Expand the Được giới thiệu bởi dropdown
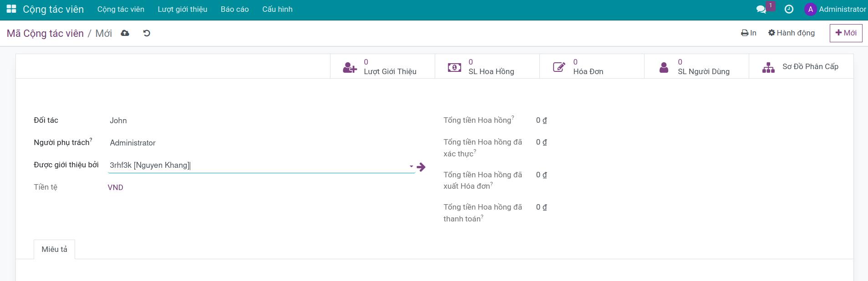868x281 pixels. (x=411, y=166)
